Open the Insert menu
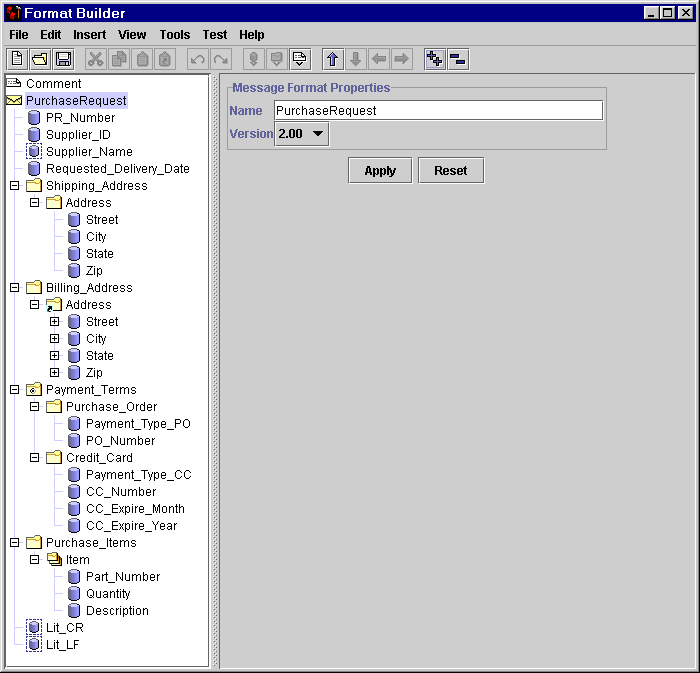The width and height of the screenshot is (700, 673). pos(90,35)
